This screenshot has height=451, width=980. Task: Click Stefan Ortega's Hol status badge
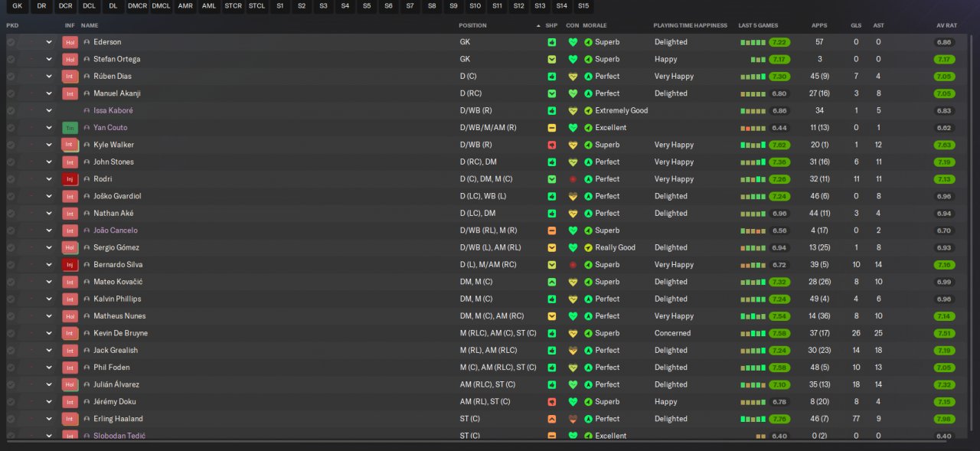coord(70,59)
